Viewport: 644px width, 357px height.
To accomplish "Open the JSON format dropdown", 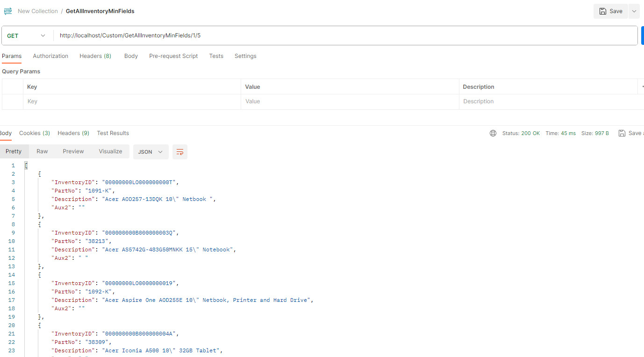I will click(150, 152).
